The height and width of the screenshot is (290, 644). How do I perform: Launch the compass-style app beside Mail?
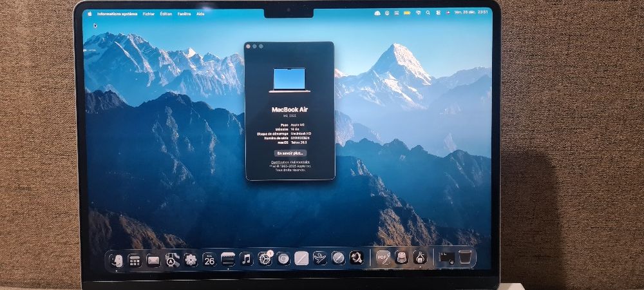[x=172, y=260]
